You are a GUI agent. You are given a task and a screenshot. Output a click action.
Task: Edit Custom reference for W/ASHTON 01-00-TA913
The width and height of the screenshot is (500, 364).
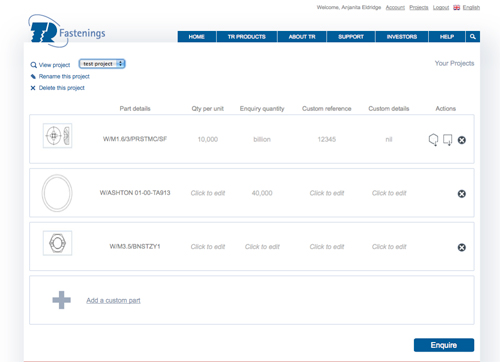click(x=327, y=193)
